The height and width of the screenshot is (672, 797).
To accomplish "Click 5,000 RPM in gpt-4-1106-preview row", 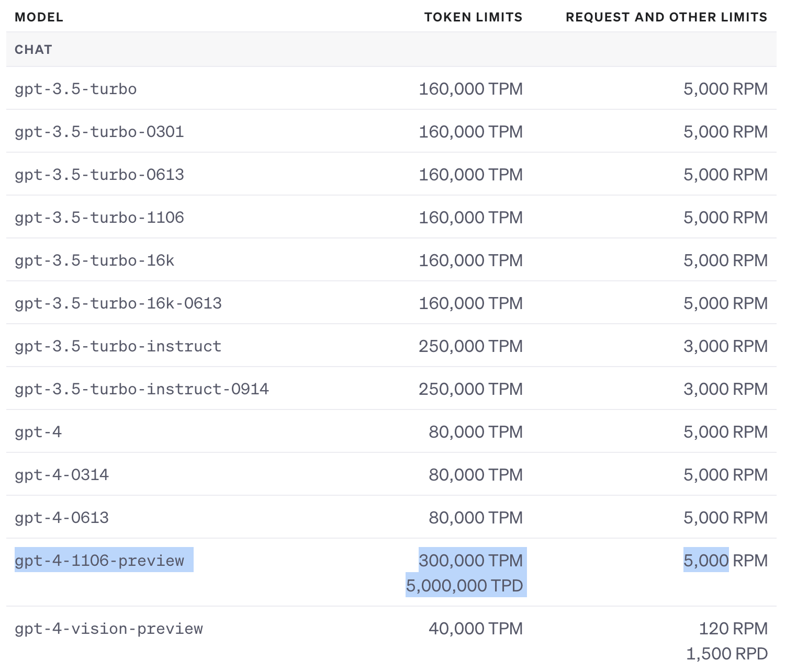I will [726, 561].
